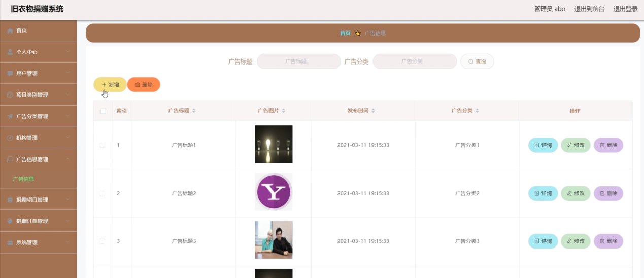Expand the 系统管理 menu chevron
The image size is (644, 278).
tap(67, 242)
